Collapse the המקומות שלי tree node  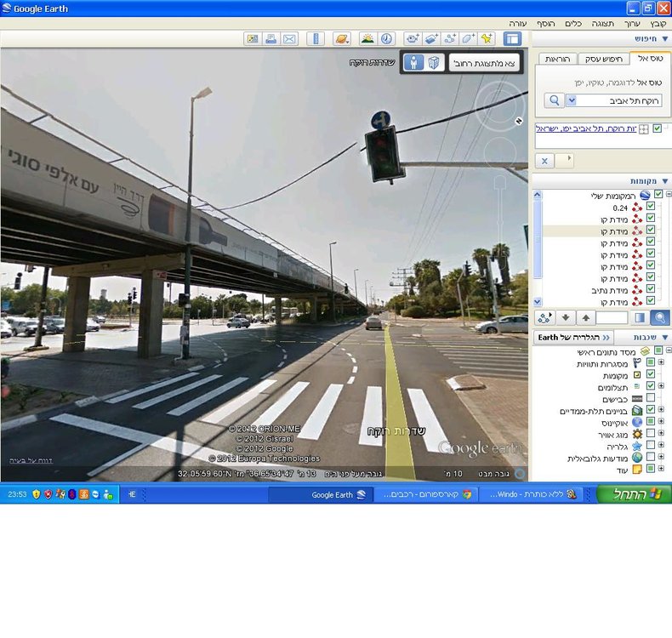point(669,194)
